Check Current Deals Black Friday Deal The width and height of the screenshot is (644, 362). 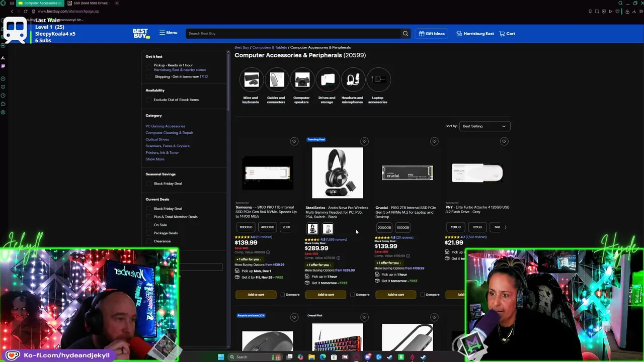[x=149, y=209]
